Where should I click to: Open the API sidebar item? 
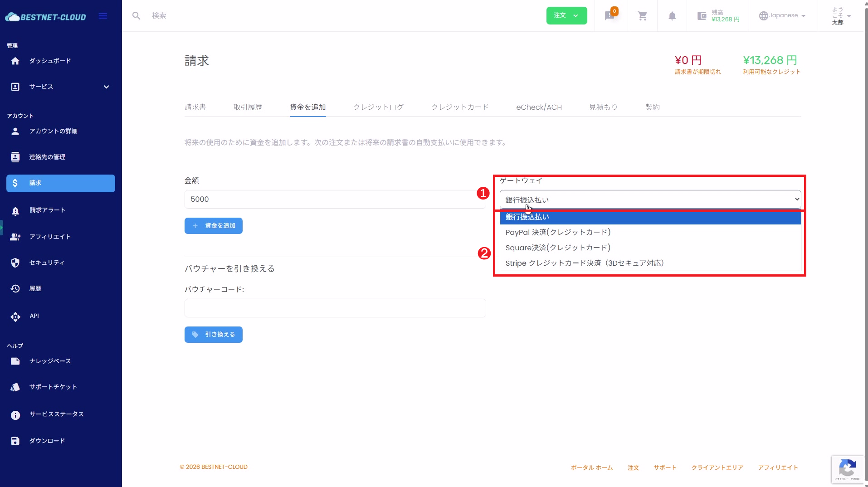pyautogui.click(x=15, y=316)
